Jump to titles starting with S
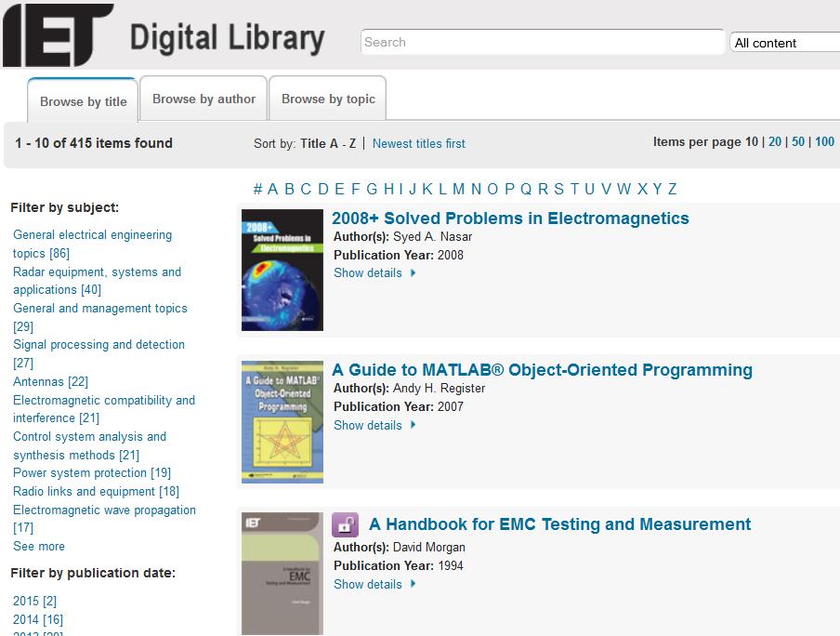This screenshot has width=840, height=636. click(x=558, y=189)
